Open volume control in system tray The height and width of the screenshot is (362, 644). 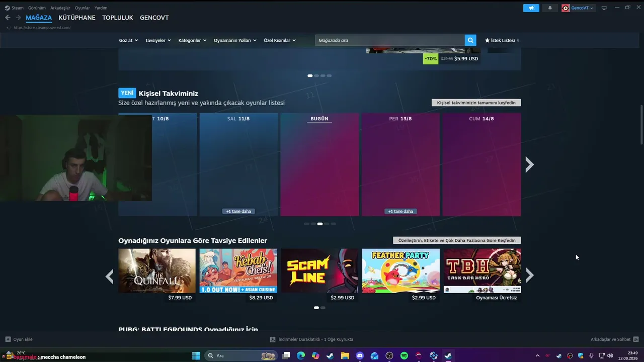[610, 356]
